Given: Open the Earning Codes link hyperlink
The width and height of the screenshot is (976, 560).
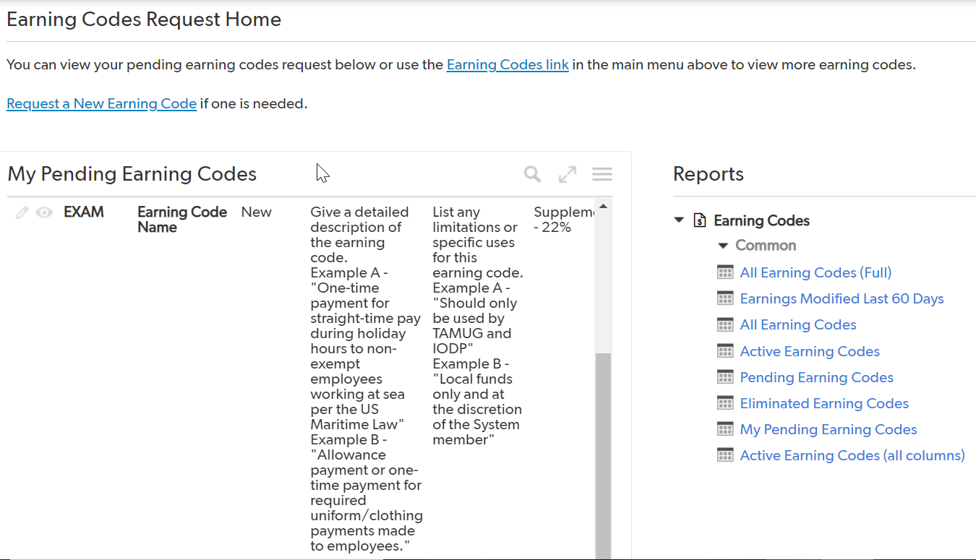Looking at the screenshot, I should click(507, 64).
